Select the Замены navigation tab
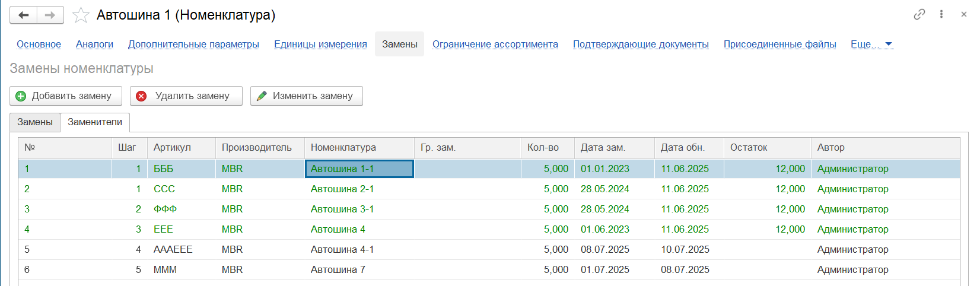 399,44
